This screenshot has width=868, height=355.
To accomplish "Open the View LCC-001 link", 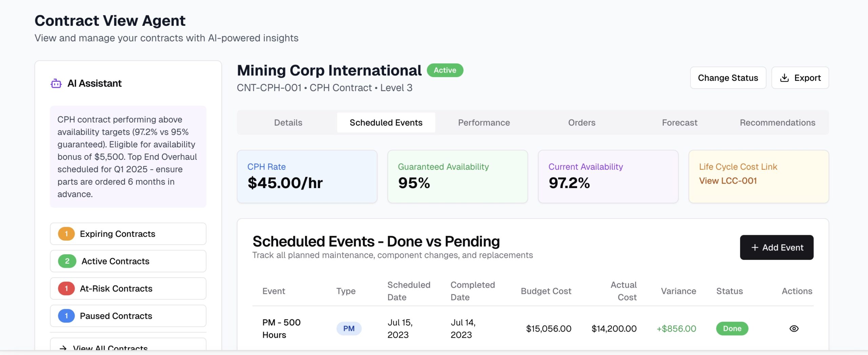I will pyautogui.click(x=728, y=181).
